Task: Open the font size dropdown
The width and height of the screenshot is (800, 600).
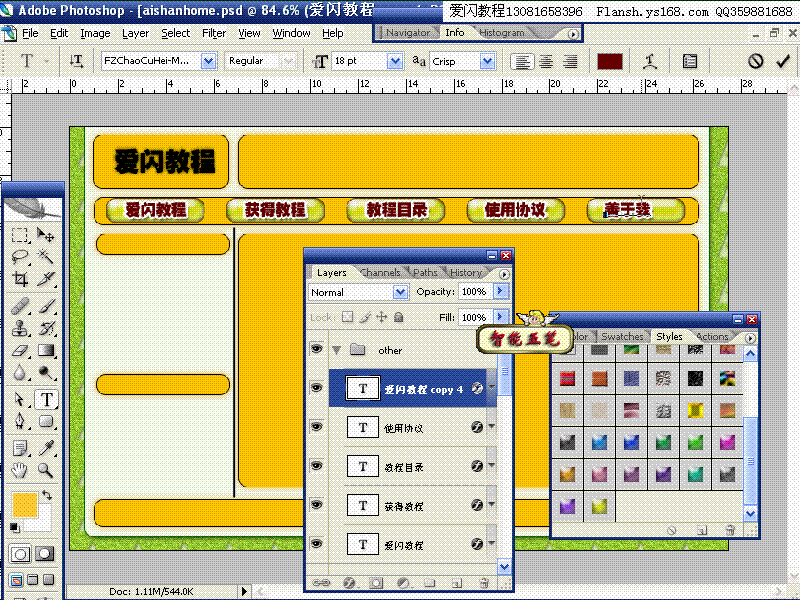Action: tap(395, 61)
